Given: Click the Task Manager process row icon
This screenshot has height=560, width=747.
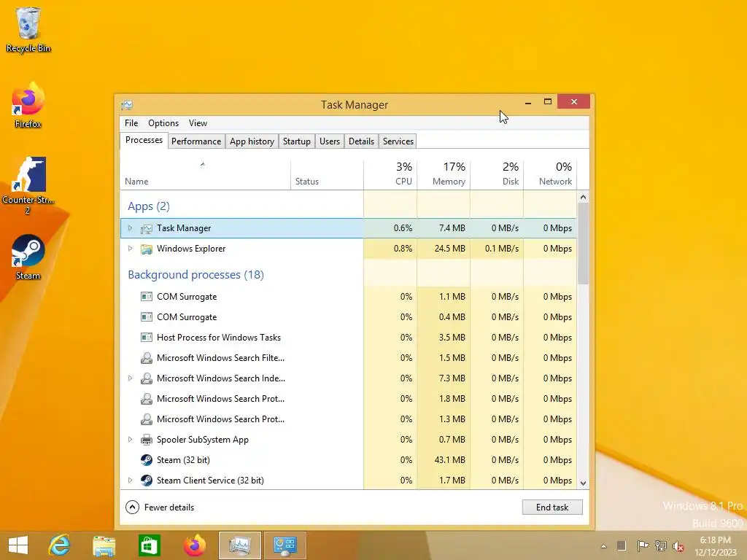Looking at the screenshot, I should pyautogui.click(x=146, y=228).
